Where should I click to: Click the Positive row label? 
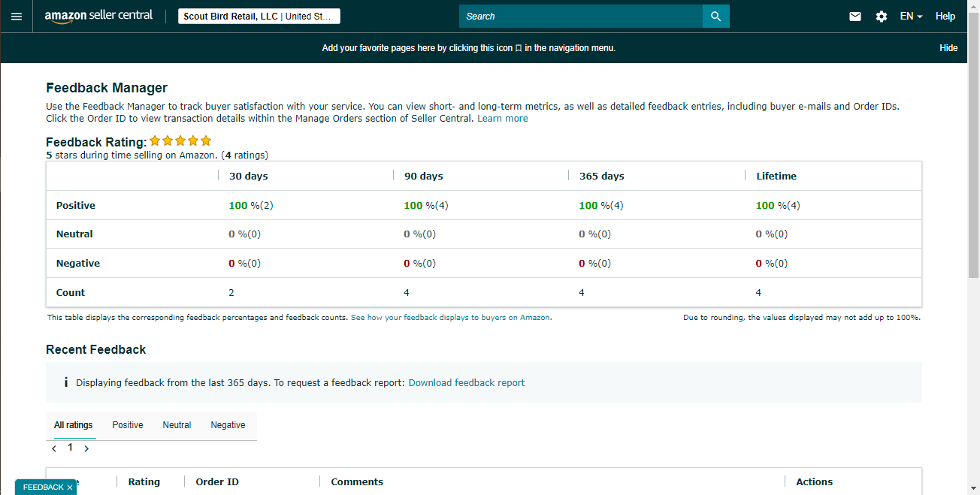tap(76, 205)
